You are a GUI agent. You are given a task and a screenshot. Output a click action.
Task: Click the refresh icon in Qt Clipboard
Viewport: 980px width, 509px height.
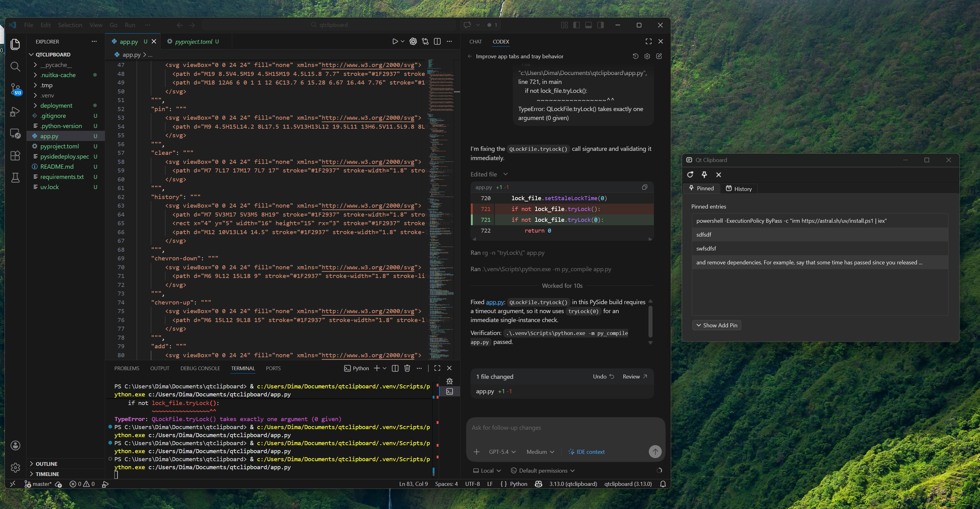(x=690, y=174)
